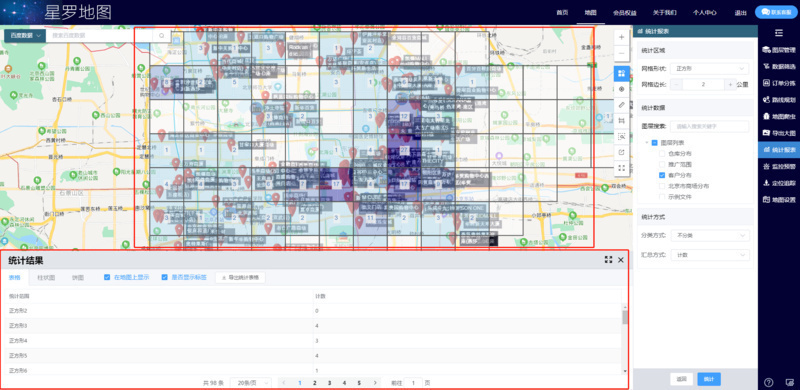Viewport: 800px width, 390px height.
Task: Check the 仓库分布 layer checkbox
Action: (662, 153)
